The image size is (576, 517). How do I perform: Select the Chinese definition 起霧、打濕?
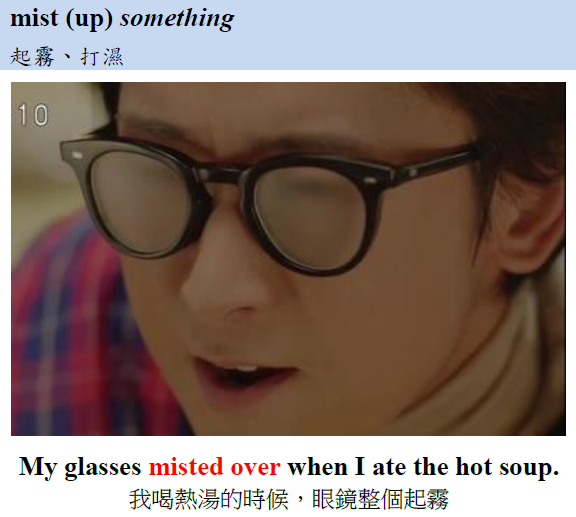tap(66, 57)
